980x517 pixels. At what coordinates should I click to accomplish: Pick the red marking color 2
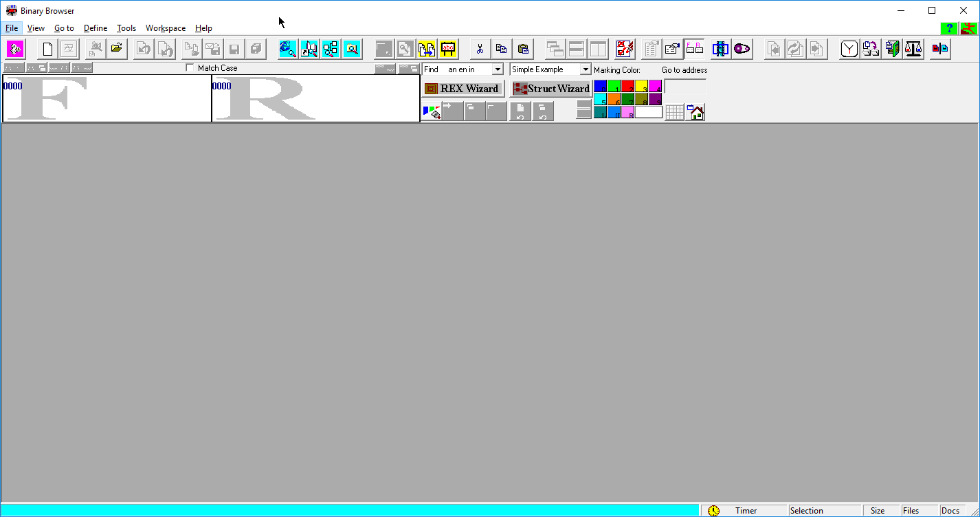point(627,87)
